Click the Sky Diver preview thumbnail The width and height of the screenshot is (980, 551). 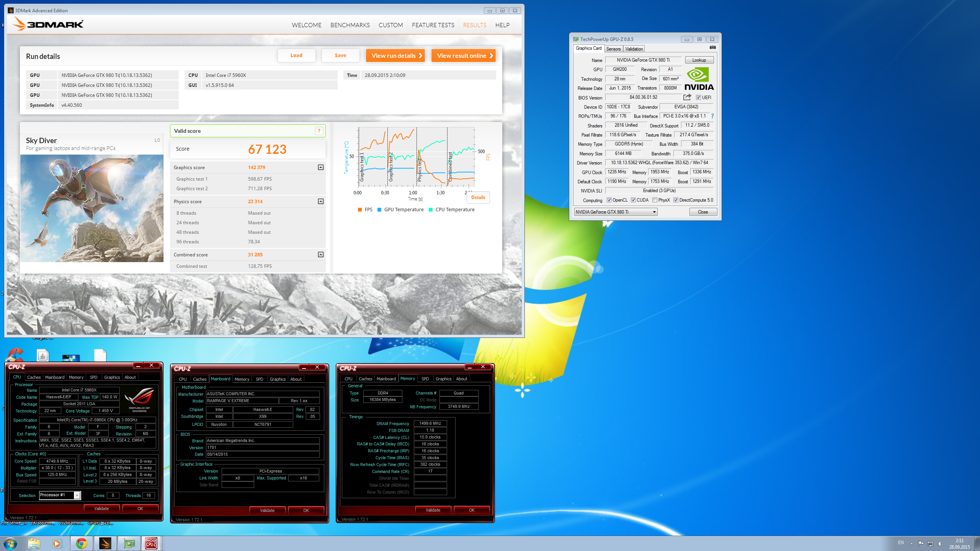coord(92,208)
